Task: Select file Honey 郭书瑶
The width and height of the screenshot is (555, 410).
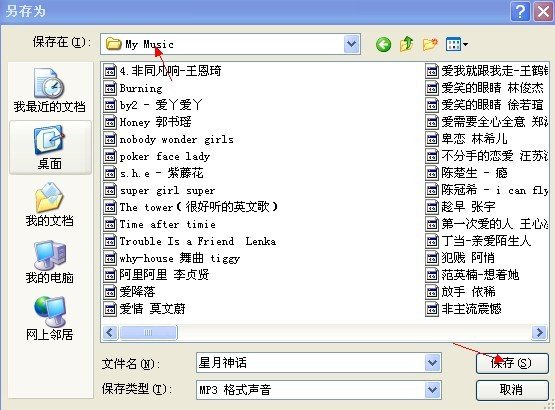Action: (x=148, y=122)
